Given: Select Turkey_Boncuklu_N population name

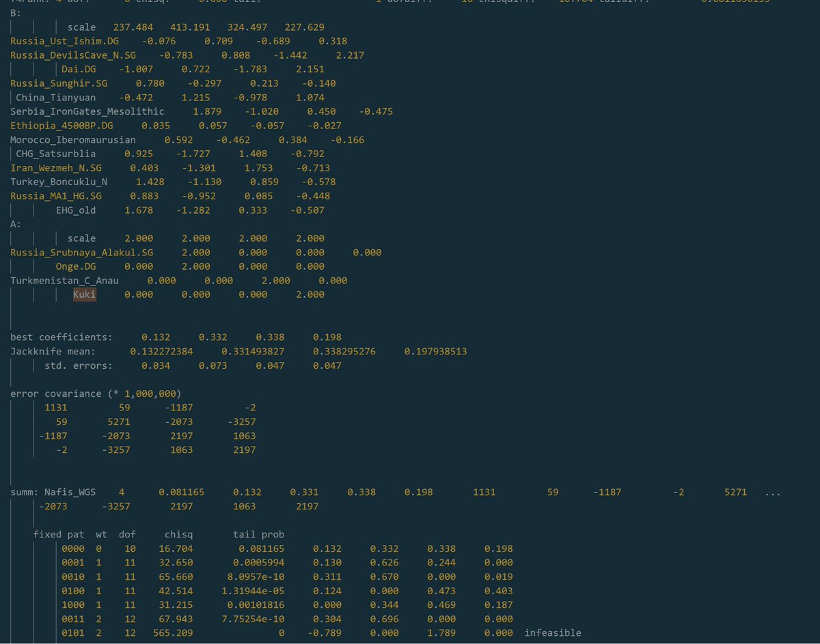Looking at the screenshot, I should point(59,182).
